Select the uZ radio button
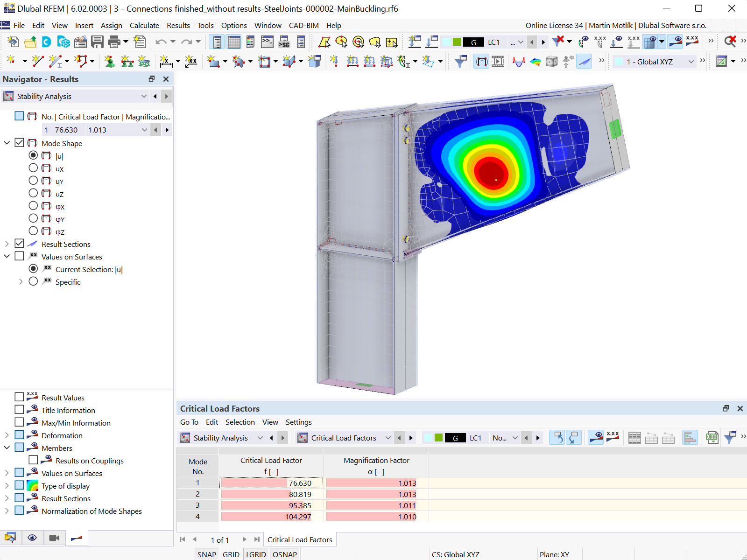Viewport: 747px width, 560px height. 33,193
